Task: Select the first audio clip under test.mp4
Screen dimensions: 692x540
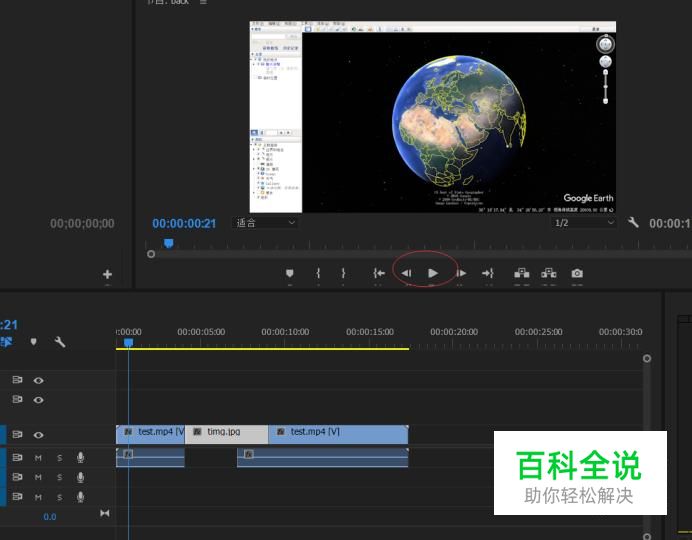Action: click(x=150, y=458)
